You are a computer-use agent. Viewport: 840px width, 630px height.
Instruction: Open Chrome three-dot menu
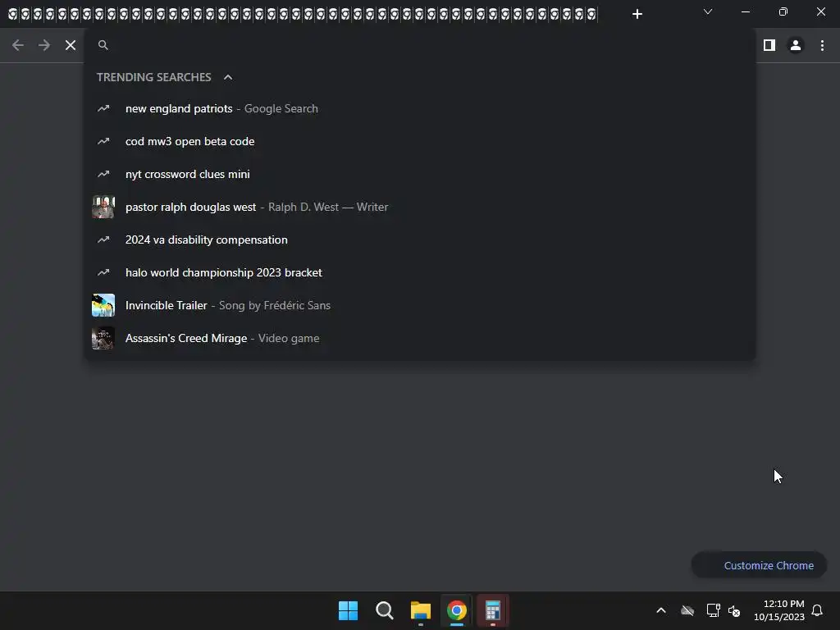(822, 45)
